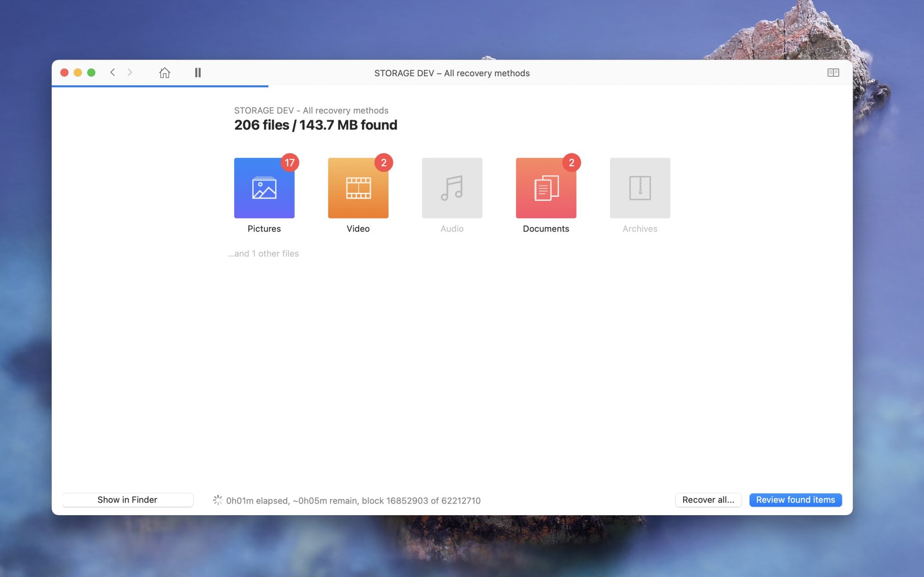The width and height of the screenshot is (924, 577).
Task: Select the 'Show in Finder' menu option
Action: pyautogui.click(x=127, y=500)
